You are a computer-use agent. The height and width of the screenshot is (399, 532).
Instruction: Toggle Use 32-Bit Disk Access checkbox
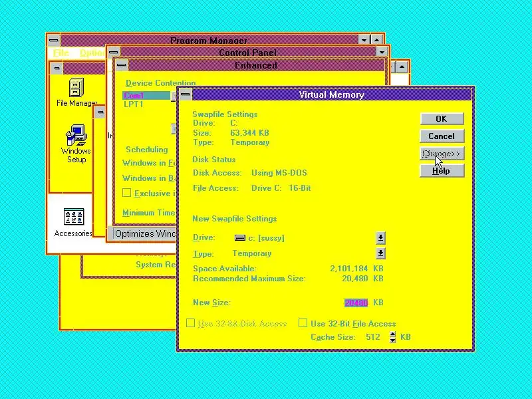[190, 323]
